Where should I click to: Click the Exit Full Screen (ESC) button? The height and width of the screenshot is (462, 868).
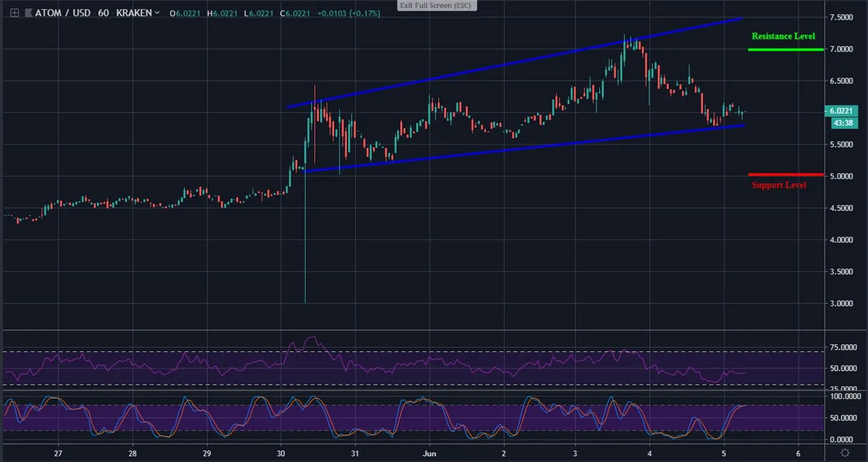pos(437,5)
